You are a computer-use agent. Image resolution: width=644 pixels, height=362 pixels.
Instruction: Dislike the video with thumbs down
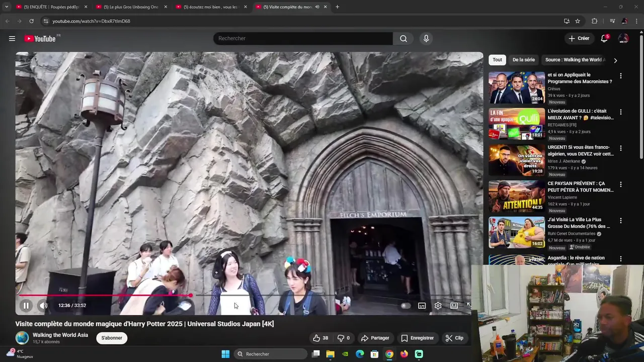344,338
